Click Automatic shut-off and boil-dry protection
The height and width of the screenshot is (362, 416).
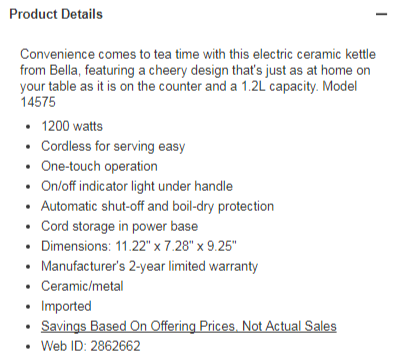point(158,206)
